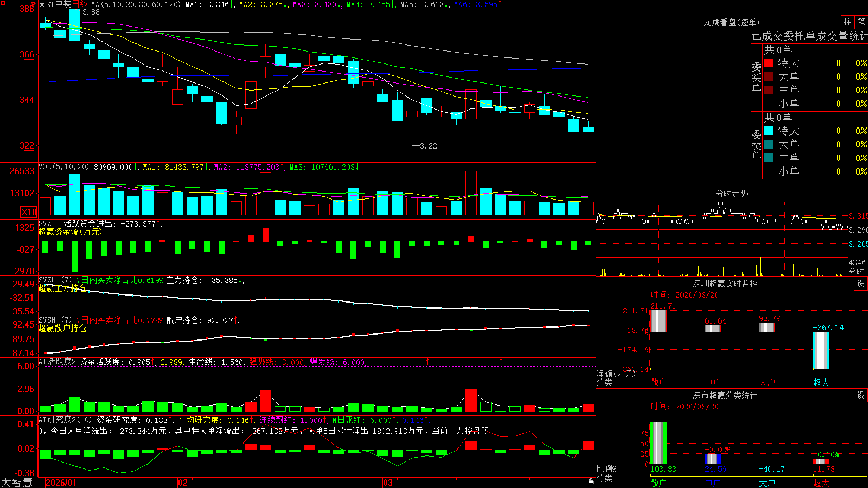Click the MA4: 3.455 value

(371, 4)
